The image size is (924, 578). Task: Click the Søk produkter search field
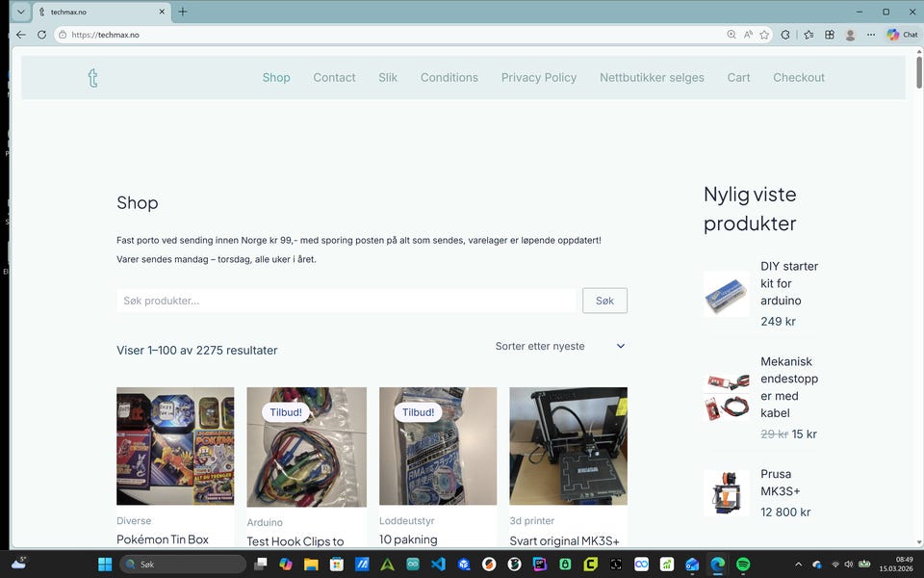pyautogui.click(x=346, y=301)
